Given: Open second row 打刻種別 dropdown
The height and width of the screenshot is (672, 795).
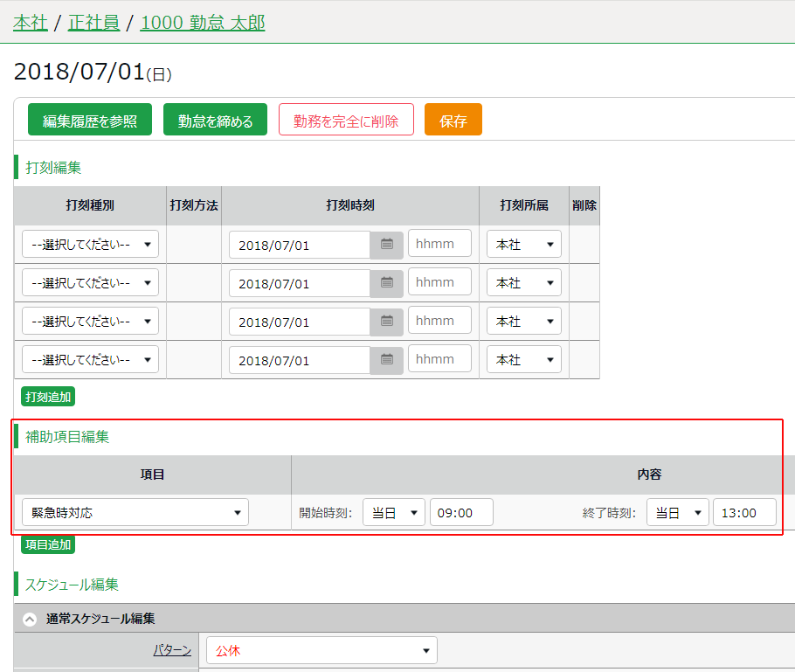Looking at the screenshot, I should (x=90, y=283).
